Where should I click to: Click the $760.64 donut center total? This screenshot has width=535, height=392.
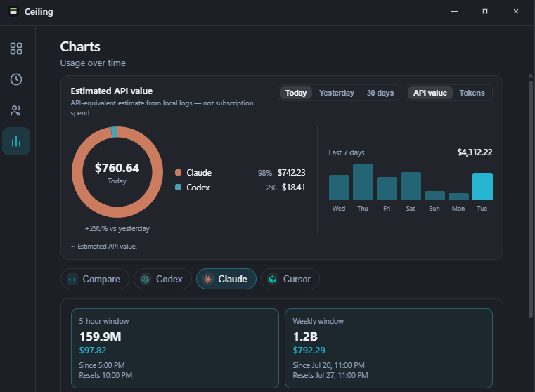pos(117,168)
